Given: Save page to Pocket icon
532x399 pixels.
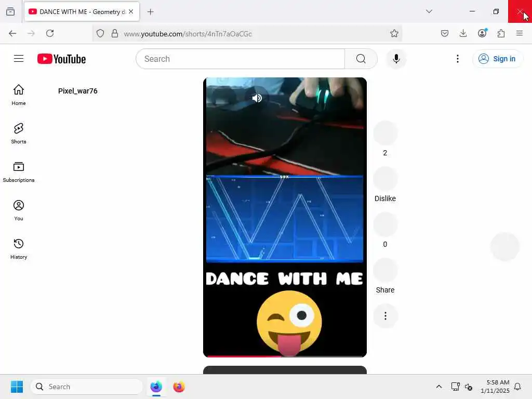Looking at the screenshot, I should (445, 33).
